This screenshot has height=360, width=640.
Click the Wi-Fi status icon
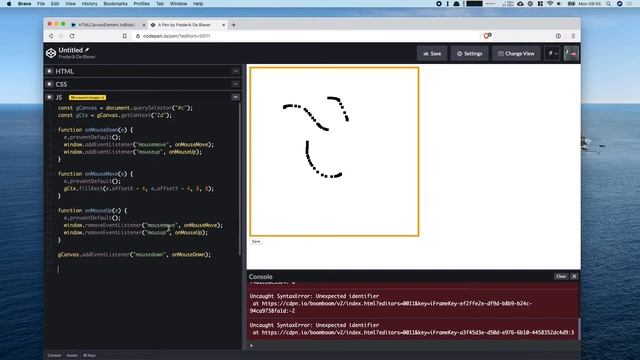point(550,4)
